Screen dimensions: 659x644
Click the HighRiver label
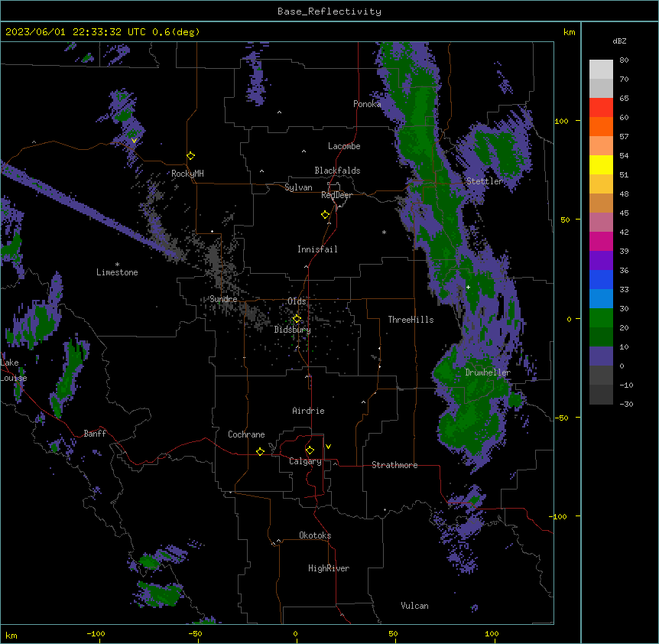[329, 568]
